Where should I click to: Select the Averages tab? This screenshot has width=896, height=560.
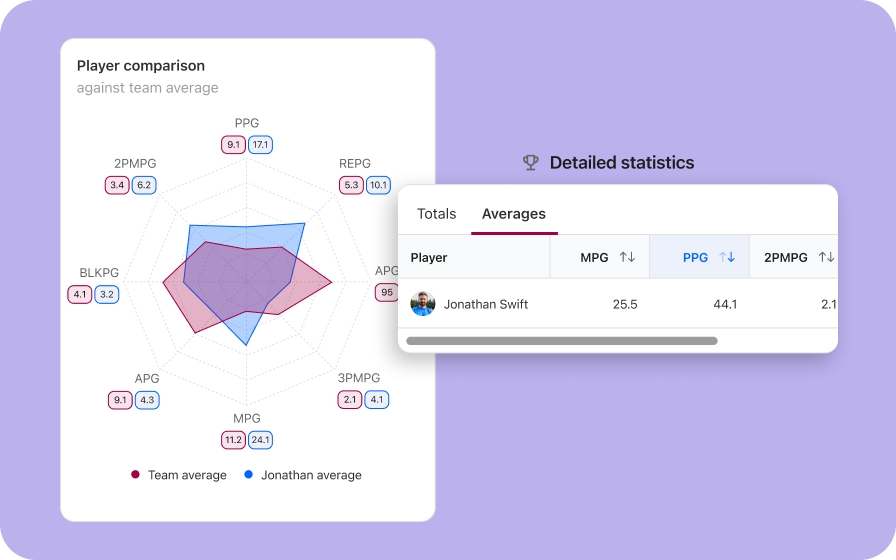514,214
